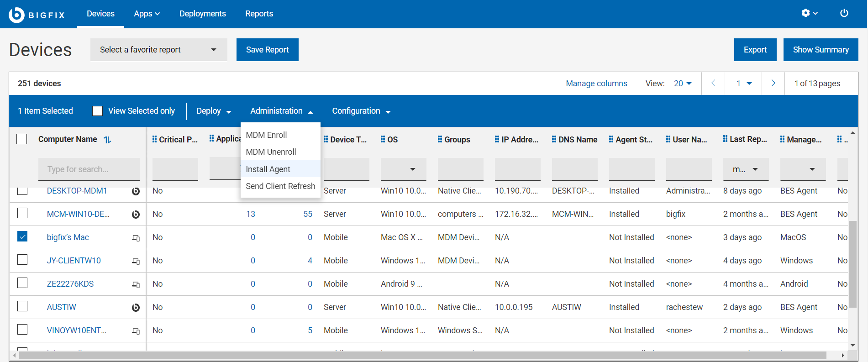
Task: Select the ZE22276KDS row checkbox
Action: point(22,283)
